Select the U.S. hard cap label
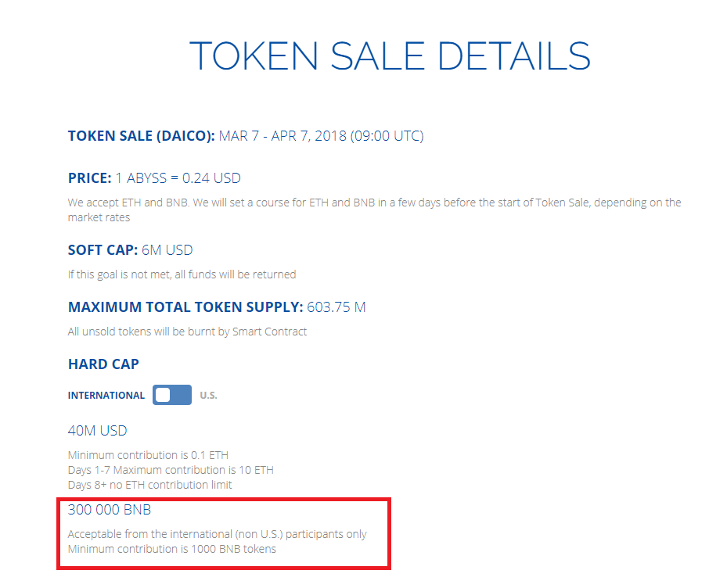727x588 pixels. [x=208, y=395]
